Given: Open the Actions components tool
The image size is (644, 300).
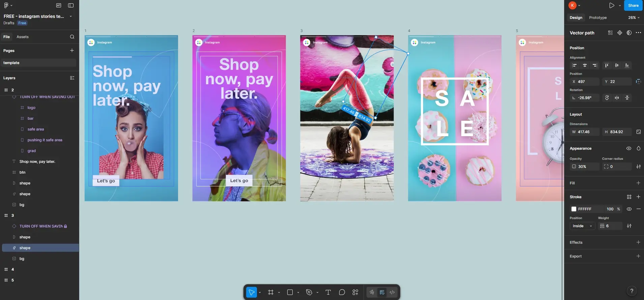Looking at the screenshot, I should [x=355, y=292].
